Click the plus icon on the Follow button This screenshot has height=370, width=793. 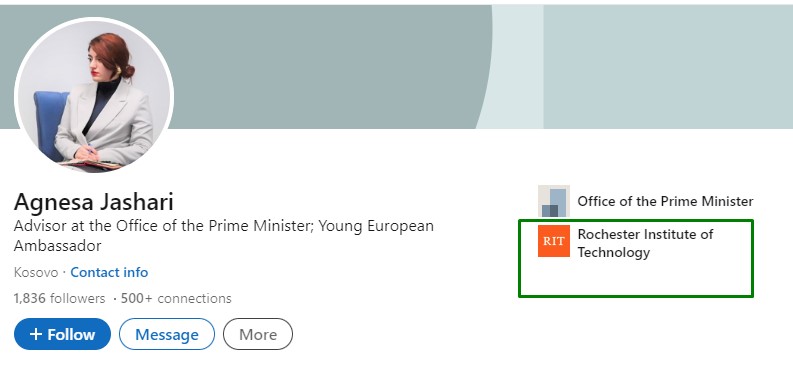[35, 334]
